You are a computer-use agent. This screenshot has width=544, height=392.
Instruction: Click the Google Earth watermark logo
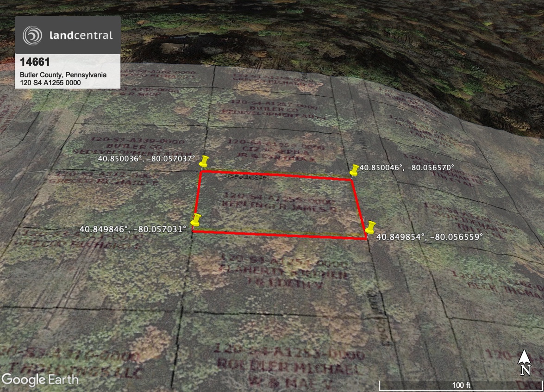[40, 380]
